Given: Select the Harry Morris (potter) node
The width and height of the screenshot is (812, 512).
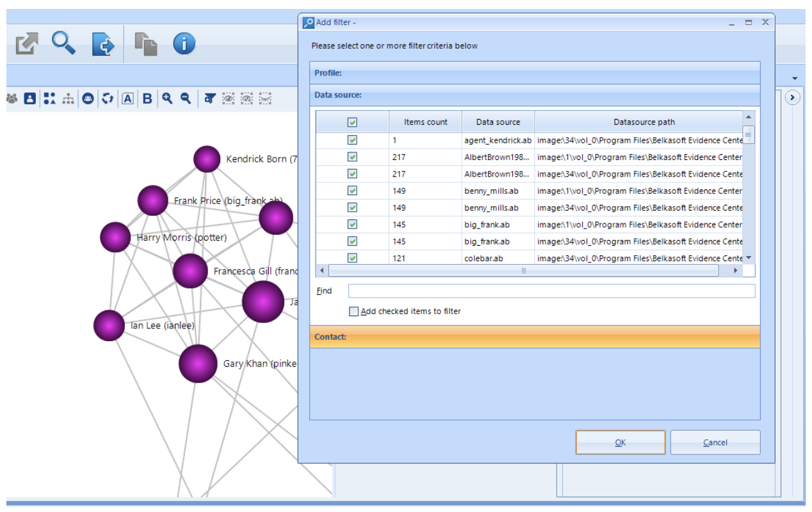Looking at the screenshot, I should coord(115,237).
